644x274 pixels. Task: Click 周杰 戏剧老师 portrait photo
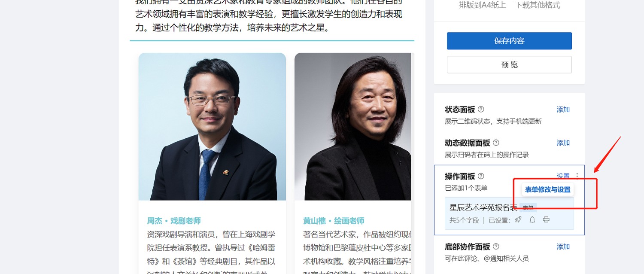[x=212, y=126]
